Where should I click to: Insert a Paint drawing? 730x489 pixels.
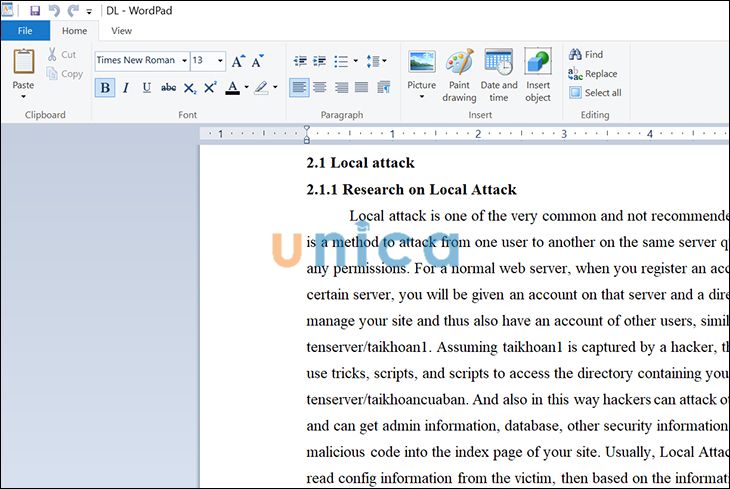460,75
